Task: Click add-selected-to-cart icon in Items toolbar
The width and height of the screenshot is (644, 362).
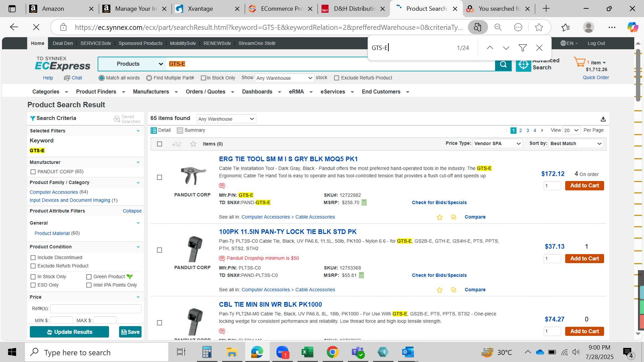Action: tap(176, 144)
